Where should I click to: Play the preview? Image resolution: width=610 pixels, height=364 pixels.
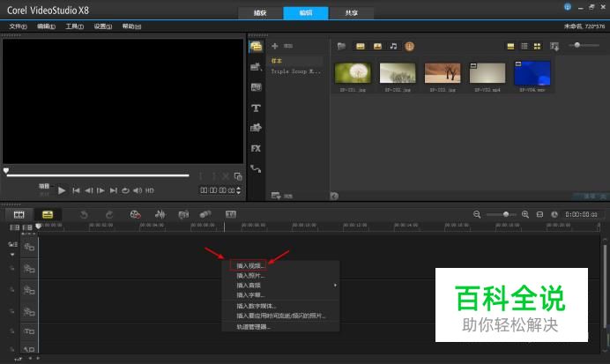click(62, 190)
